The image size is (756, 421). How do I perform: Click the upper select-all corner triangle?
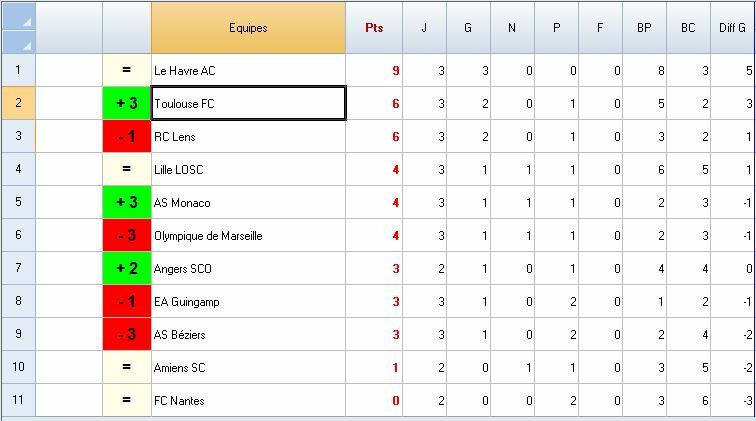[26, 20]
